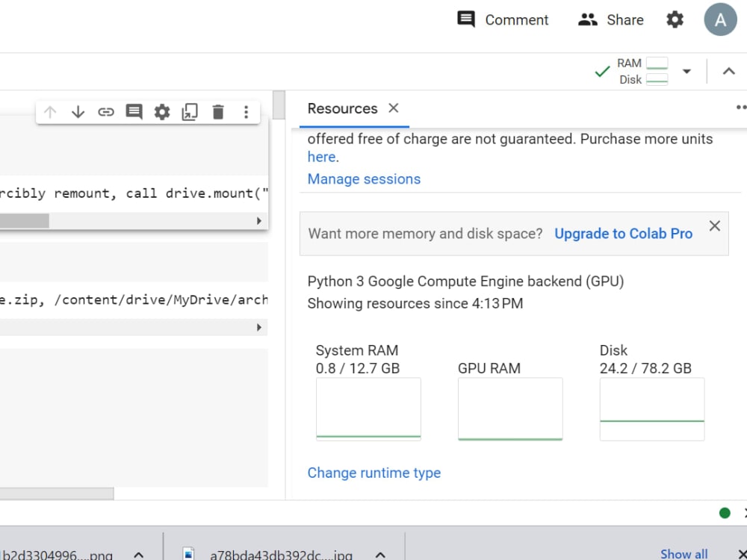Click the notebook vertical scrollbar thumb
747x560 pixels.
point(279,105)
